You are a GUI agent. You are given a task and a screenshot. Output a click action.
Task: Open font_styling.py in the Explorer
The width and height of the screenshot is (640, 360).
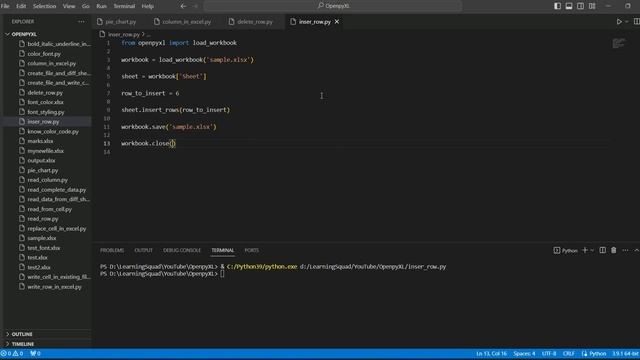[46, 112]
